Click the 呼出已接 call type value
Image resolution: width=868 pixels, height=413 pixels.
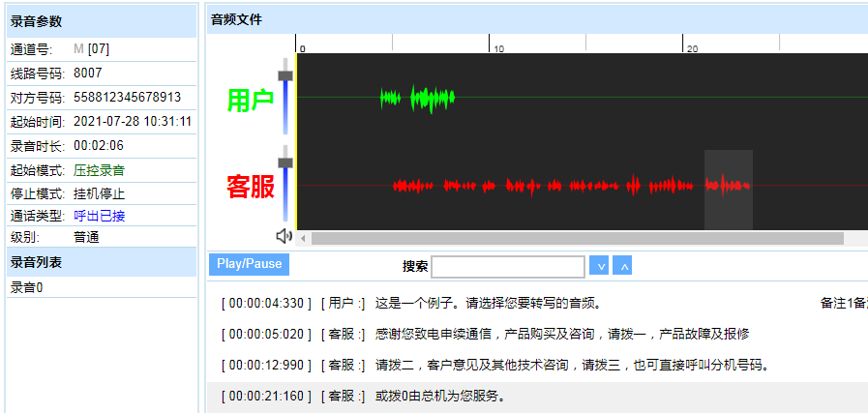99,216
